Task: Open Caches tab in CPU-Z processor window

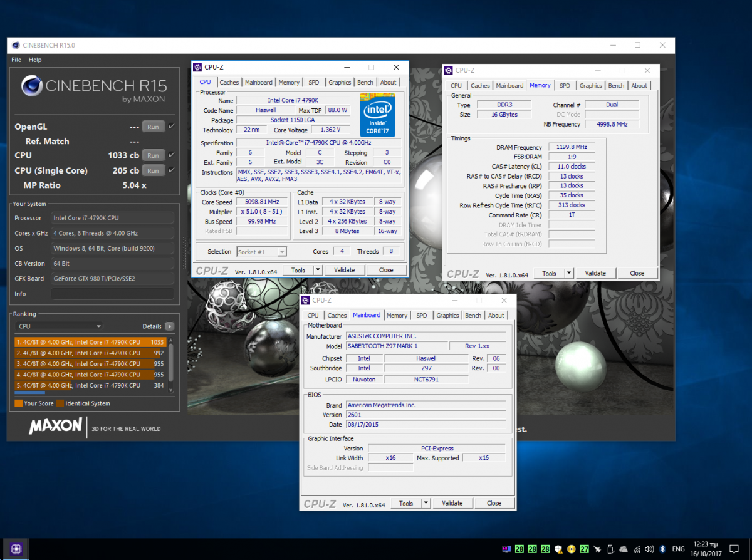Action: [x=229, y=82]
